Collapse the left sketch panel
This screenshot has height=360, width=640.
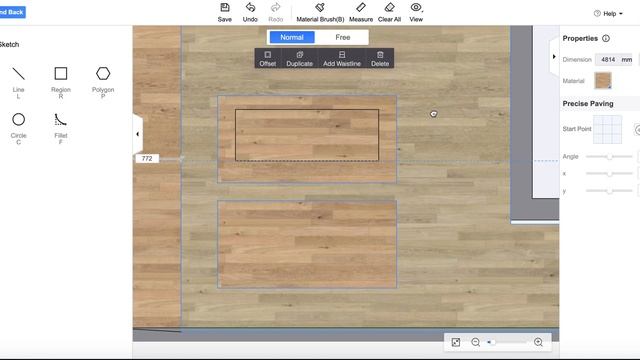click(138, 134)
